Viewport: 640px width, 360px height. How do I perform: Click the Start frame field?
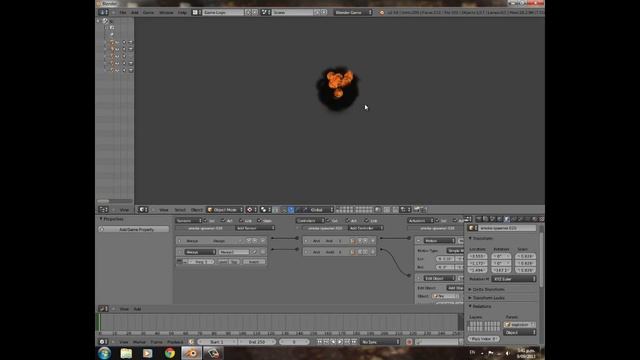(x=217, y=342)
